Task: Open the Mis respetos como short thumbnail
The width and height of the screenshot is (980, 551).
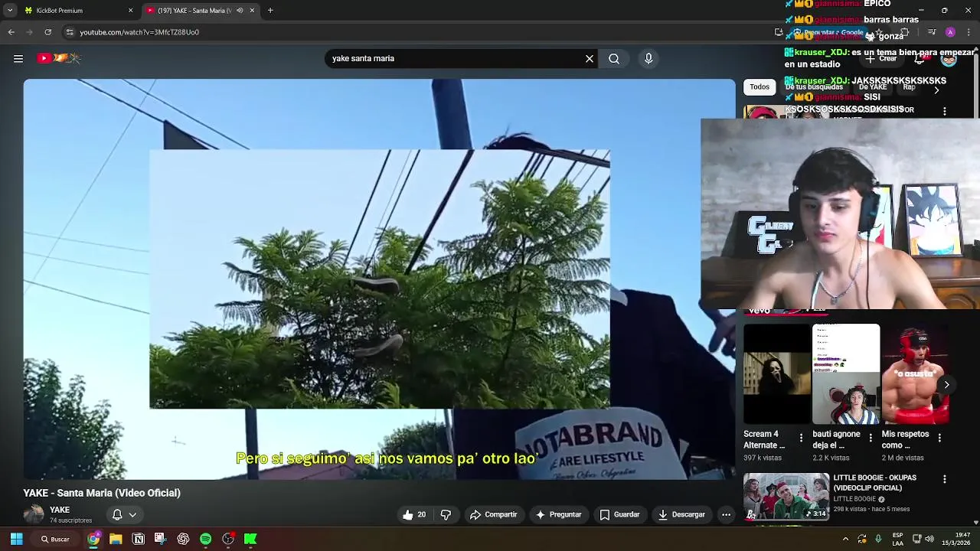Action: click(x=915, y=374)
